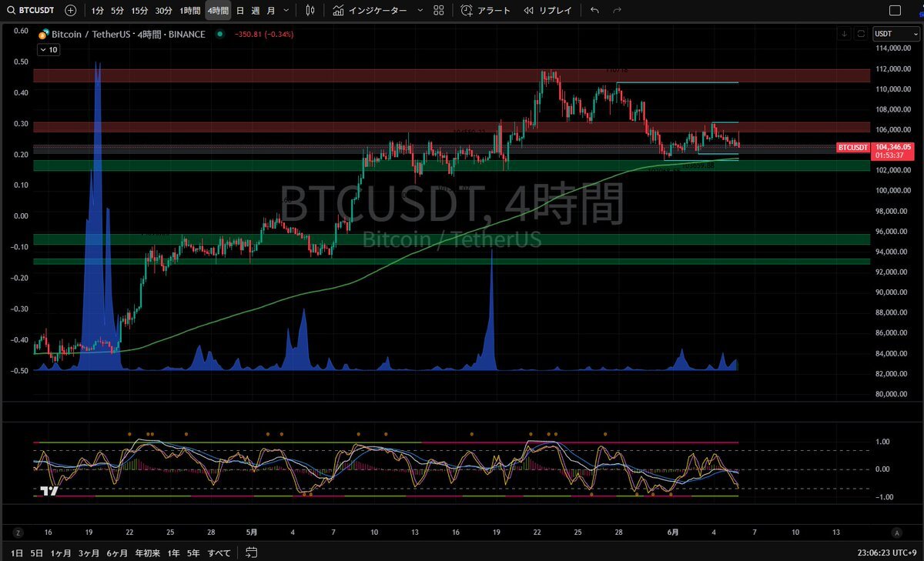The height and width of the screenshot is (561, 924).
Task: Click the 5月 label on time axis
Action: [253, 532]
